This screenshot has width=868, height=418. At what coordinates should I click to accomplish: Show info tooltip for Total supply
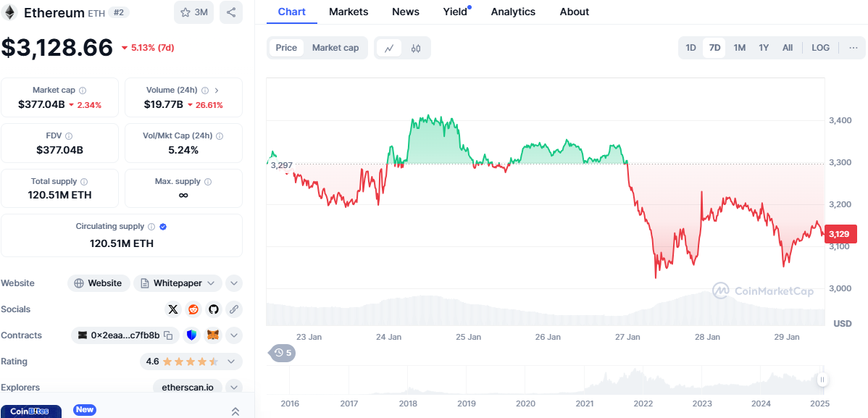83,182
